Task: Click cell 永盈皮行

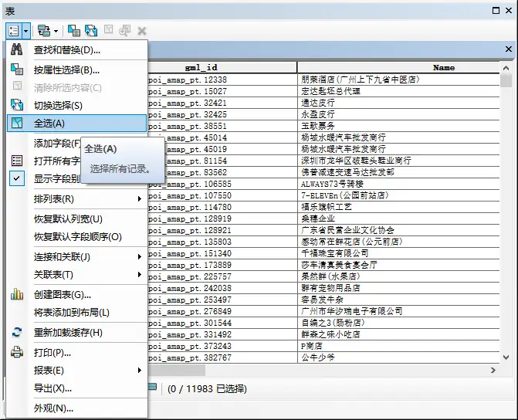Action: point(398,114)
